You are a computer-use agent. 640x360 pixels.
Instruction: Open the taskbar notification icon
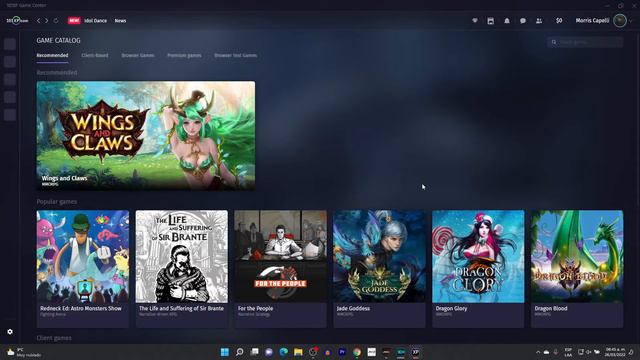coord(631,352)
